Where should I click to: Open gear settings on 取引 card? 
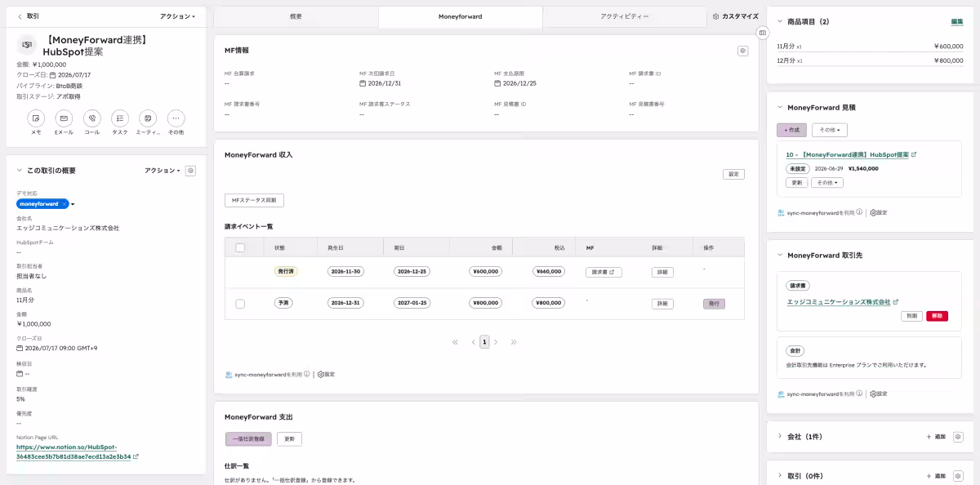[x=959, y=476]
